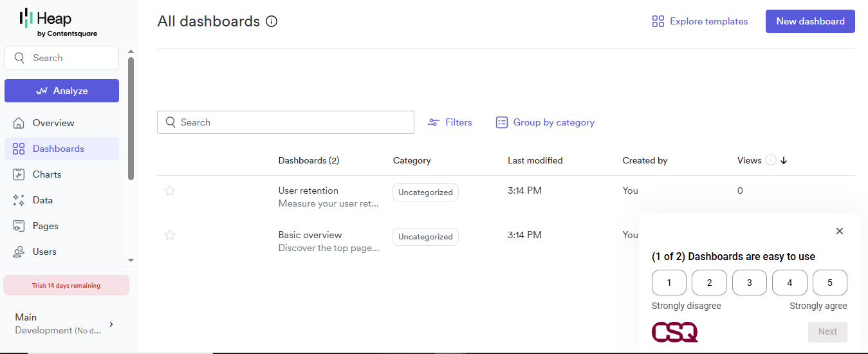Click the Created by column header
The image size is (868, 354).
click(x=645, y=160)
